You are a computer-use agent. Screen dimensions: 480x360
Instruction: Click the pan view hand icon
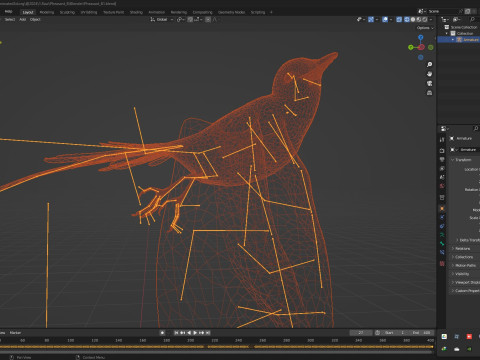(x=430, y=74)
